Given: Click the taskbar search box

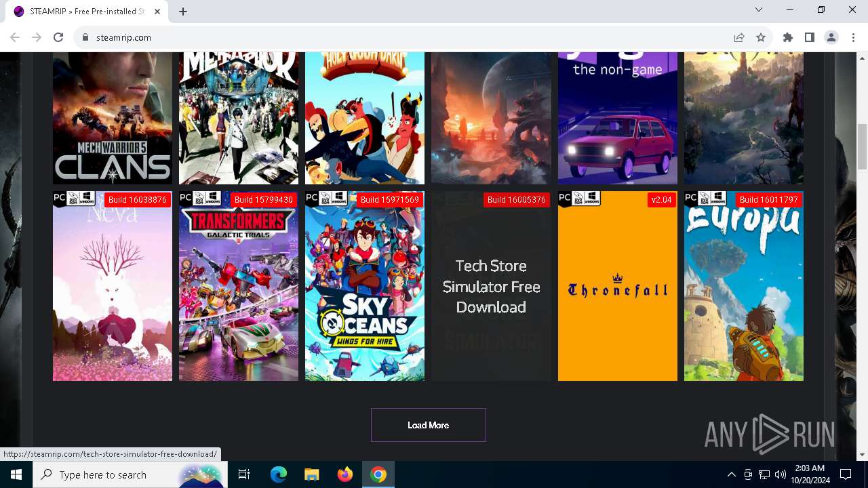Looking at the screenshot, I should 130,474.
